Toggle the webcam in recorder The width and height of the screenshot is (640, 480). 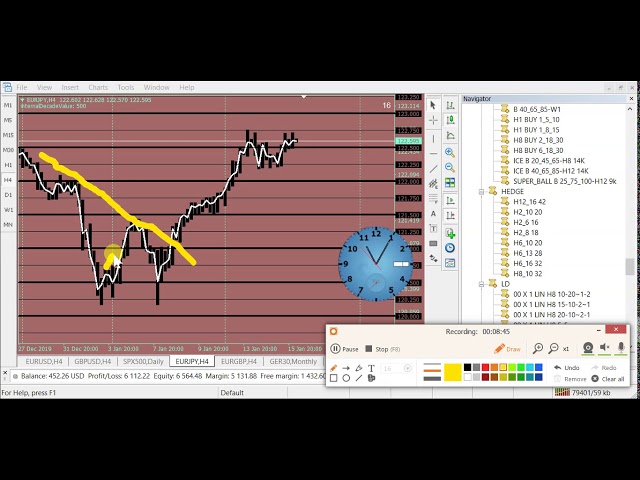click(588, 348)
